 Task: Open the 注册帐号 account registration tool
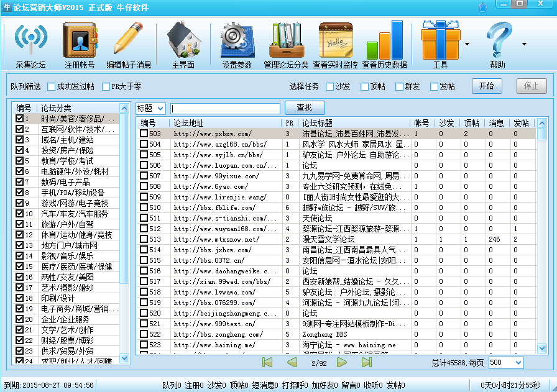tap(80, 43)
